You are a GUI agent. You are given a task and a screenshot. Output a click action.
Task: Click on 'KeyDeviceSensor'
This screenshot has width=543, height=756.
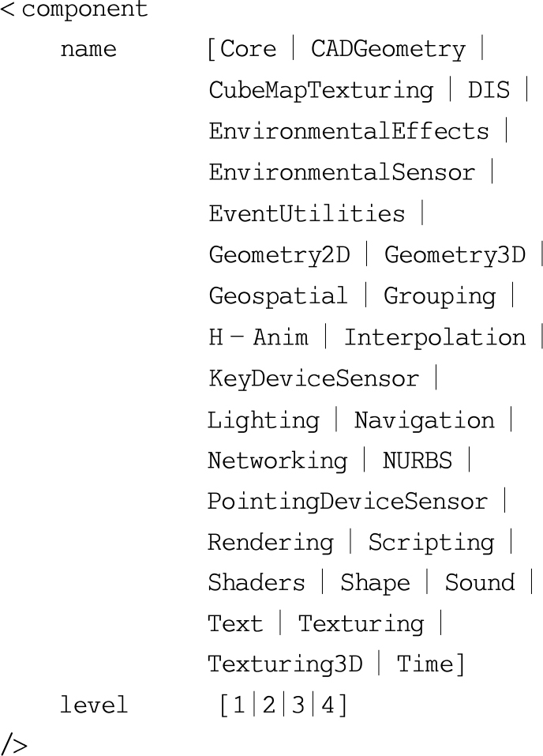(x=313, y=378)
